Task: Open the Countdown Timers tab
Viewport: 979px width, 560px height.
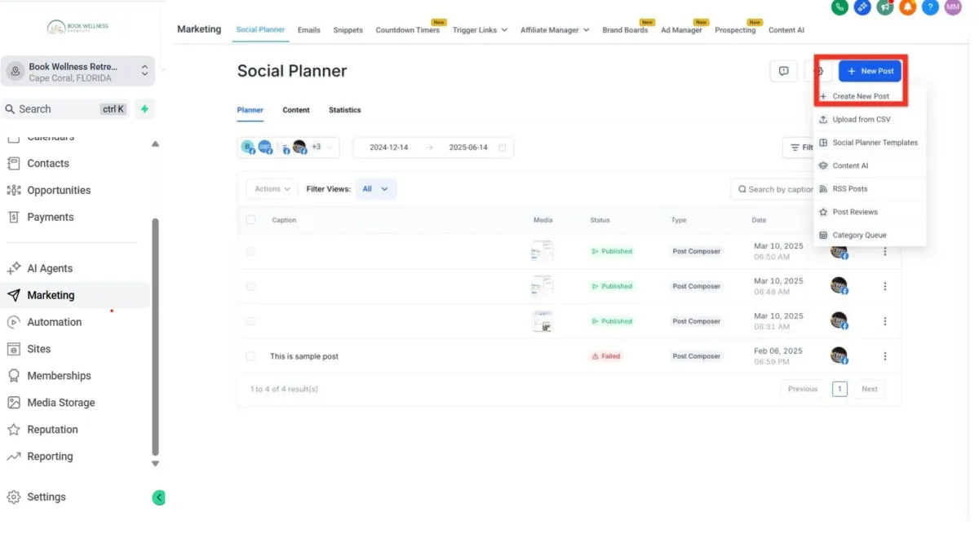Action: [x=407, y=30]
